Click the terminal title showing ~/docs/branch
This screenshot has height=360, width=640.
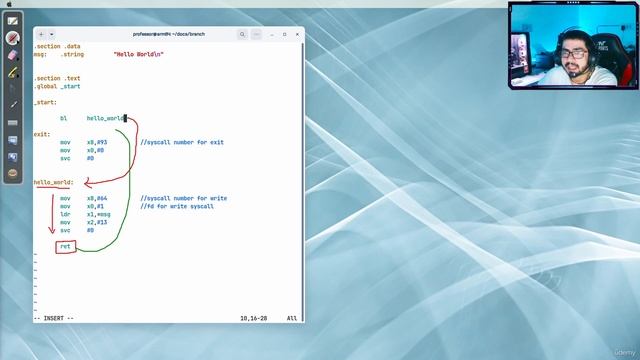169,34
